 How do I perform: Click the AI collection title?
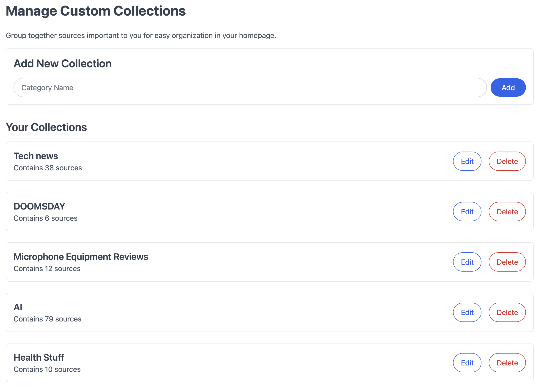pos(18,307)
